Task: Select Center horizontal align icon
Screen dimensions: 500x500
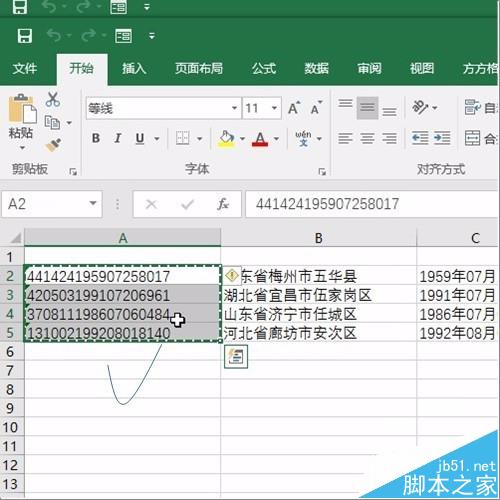Action: (367, 138)
